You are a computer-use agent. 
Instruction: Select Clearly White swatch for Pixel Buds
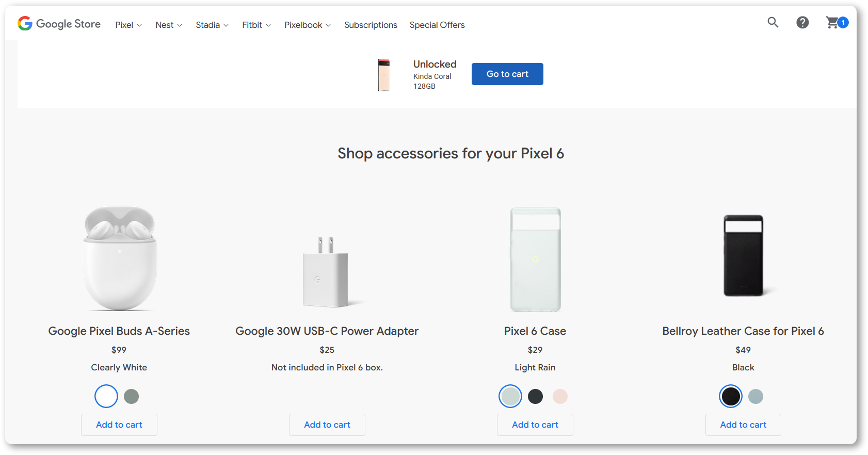tap(106, 396)
